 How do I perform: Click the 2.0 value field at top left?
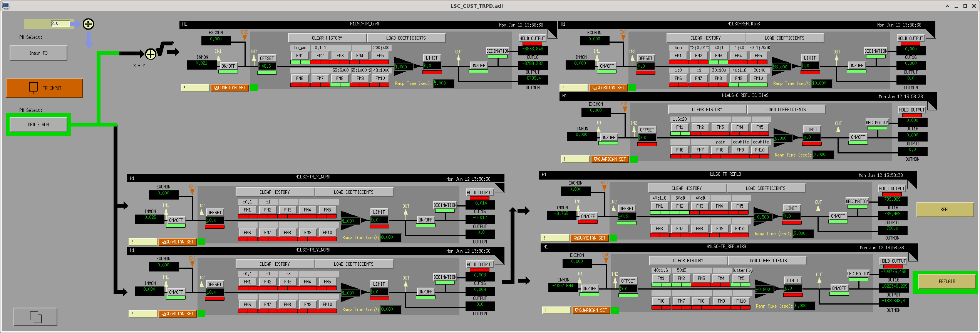[x=60, y=24]
